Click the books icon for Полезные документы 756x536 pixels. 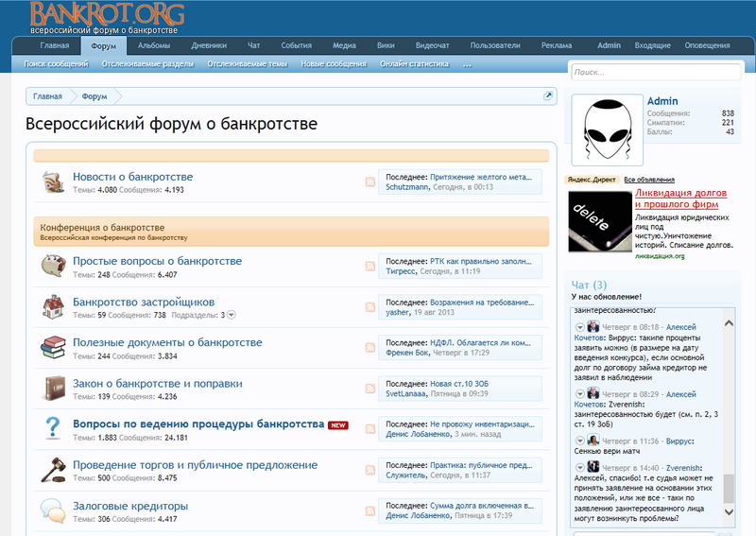52,348
